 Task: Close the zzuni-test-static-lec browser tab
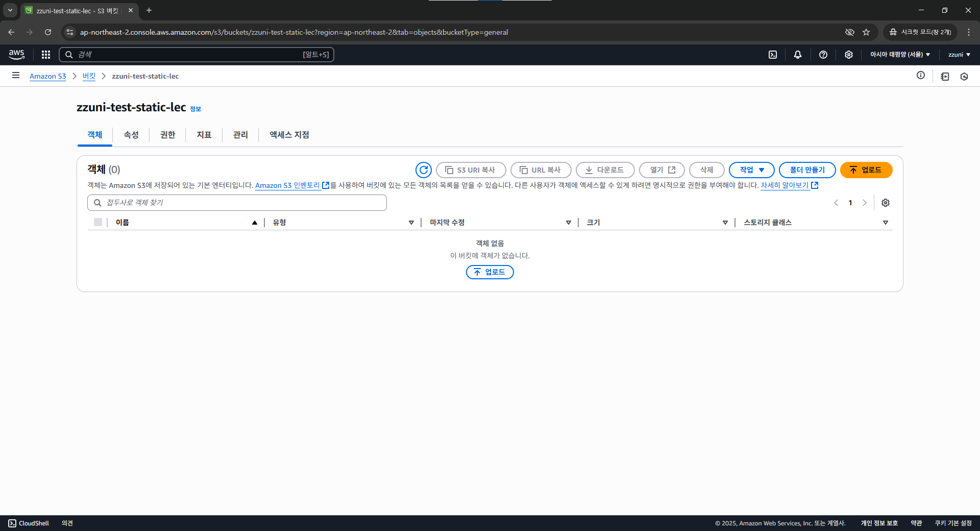click(131, 10)
